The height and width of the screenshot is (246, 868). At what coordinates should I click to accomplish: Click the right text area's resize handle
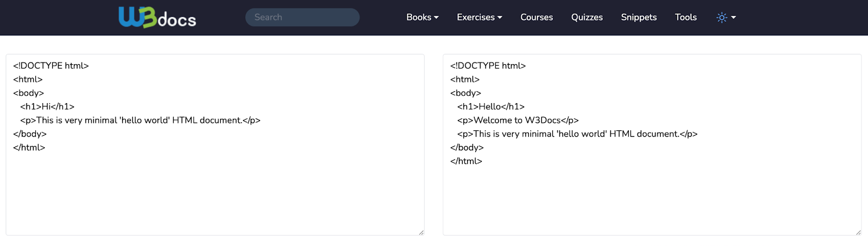[858, 232]
